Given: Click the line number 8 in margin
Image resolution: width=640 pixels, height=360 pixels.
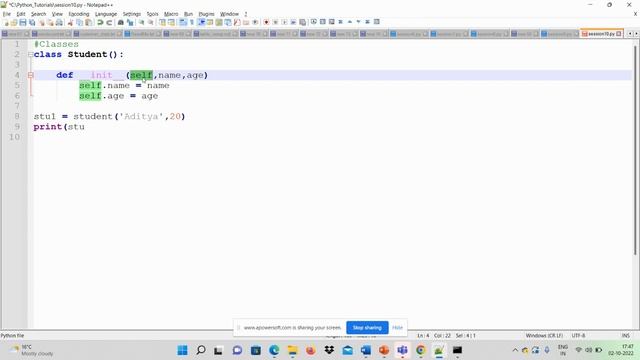Looking at the screenshot, I should point(17,116).
